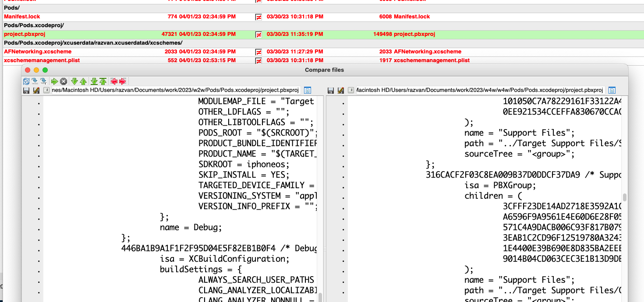Screen dimensions: 644x302
Task: Start comparison with the green right arrow icon
Action: click(x=54, y=81)
